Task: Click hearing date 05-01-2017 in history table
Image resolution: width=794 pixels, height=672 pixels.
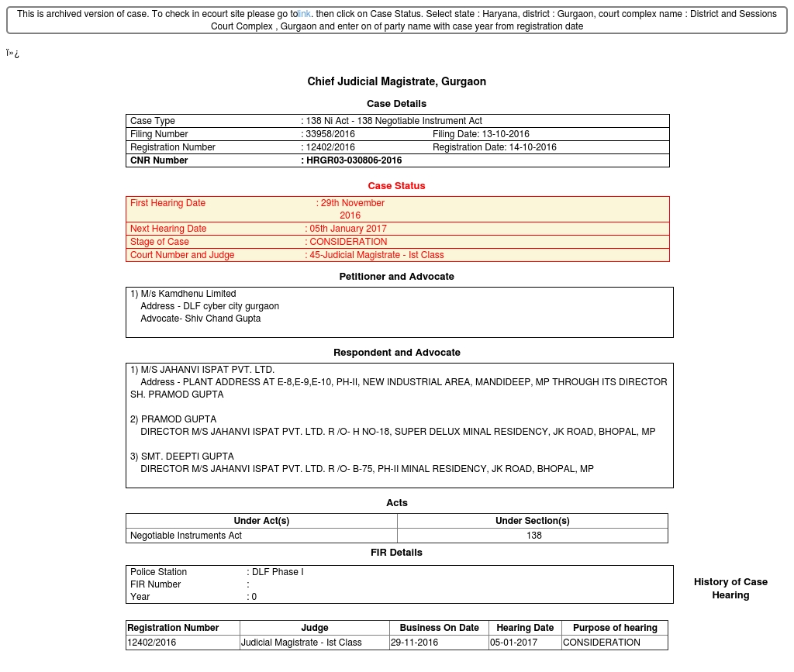Action: pyautogui.click(x=513, y=643)
